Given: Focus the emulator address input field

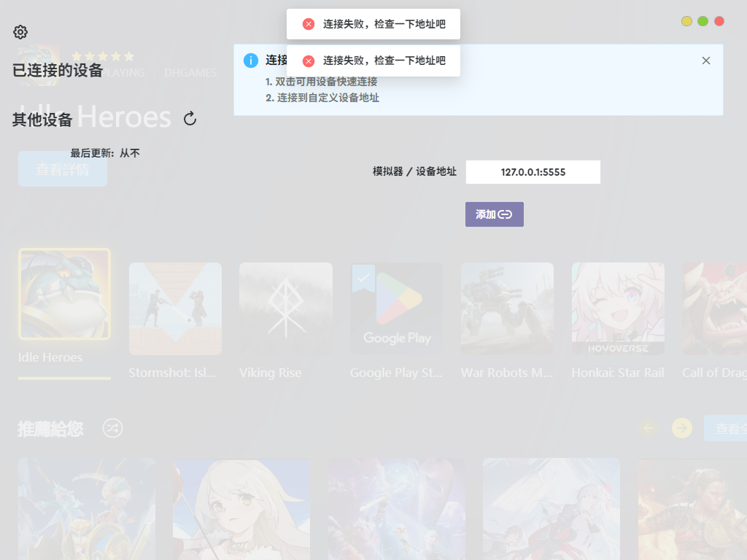Looking at the screenshot, I should pos(533,172).
